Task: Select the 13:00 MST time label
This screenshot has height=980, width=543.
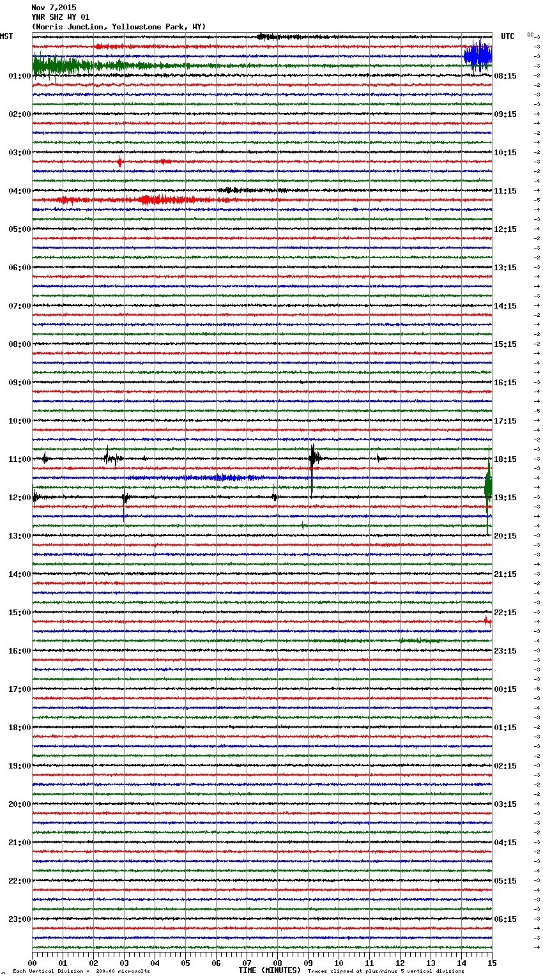Action: [19, 536]
